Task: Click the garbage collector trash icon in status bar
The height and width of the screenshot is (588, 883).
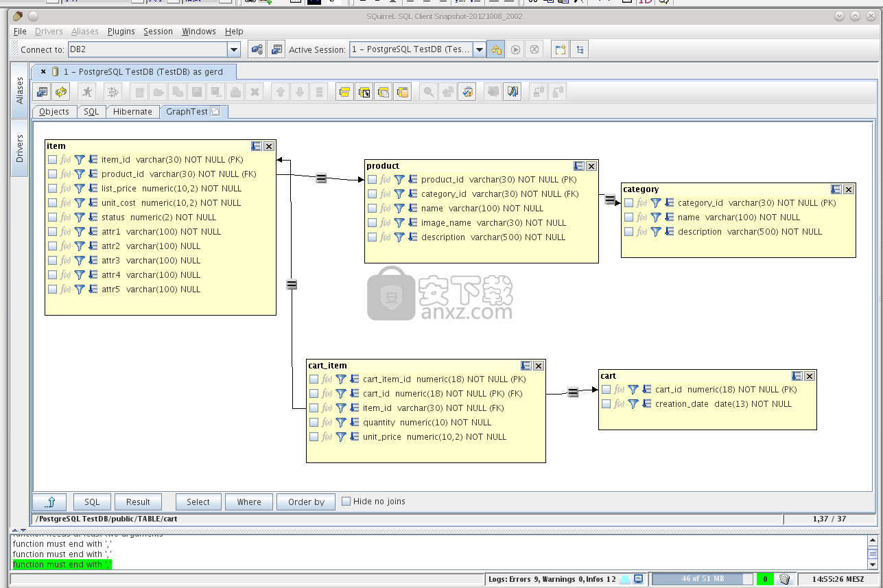Action: 785,579
